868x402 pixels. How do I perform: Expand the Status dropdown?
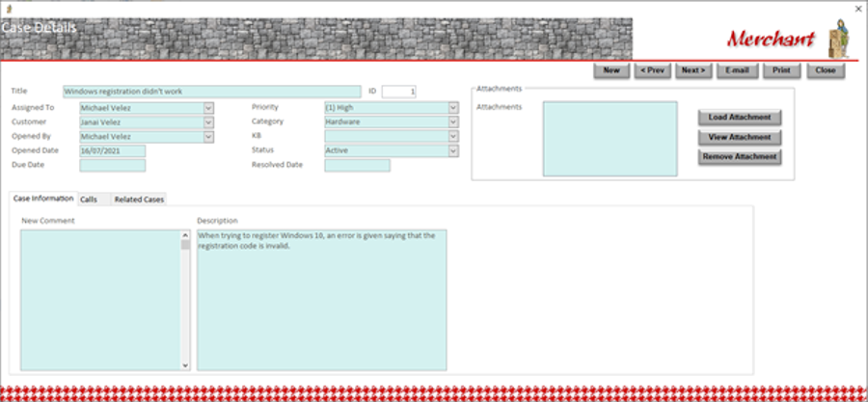[453, 151]
